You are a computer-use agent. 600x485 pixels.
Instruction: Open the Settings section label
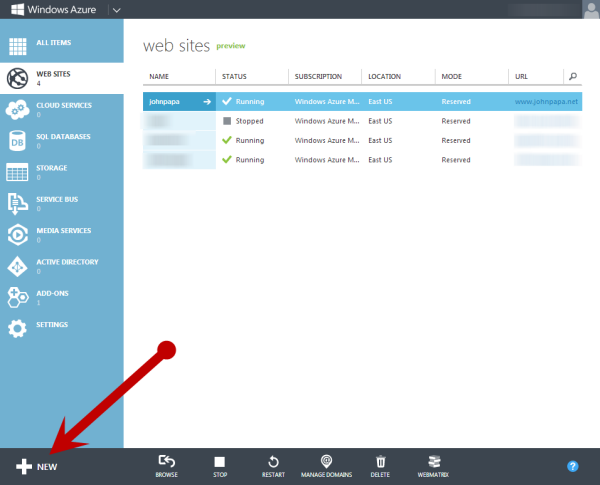(52, 325)
